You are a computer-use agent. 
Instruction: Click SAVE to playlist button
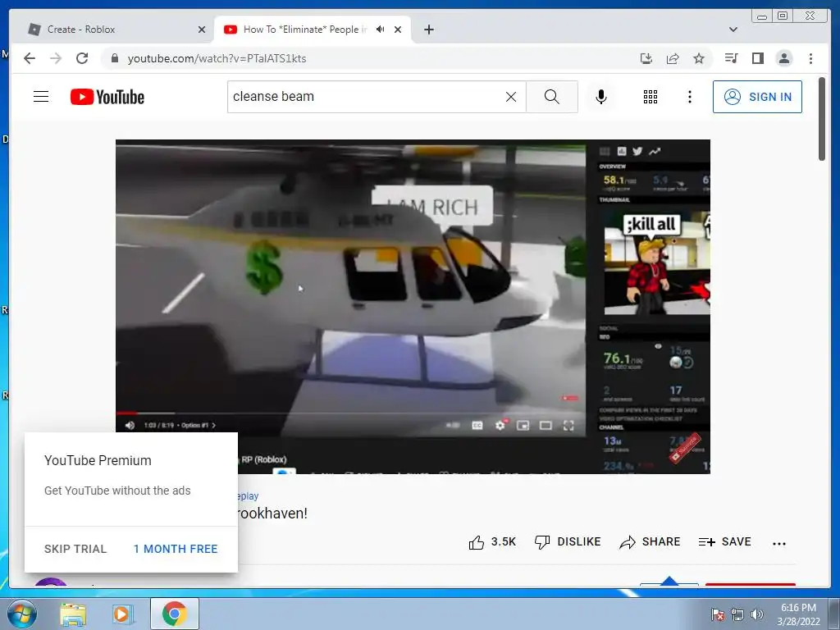(x=725, y=542)
